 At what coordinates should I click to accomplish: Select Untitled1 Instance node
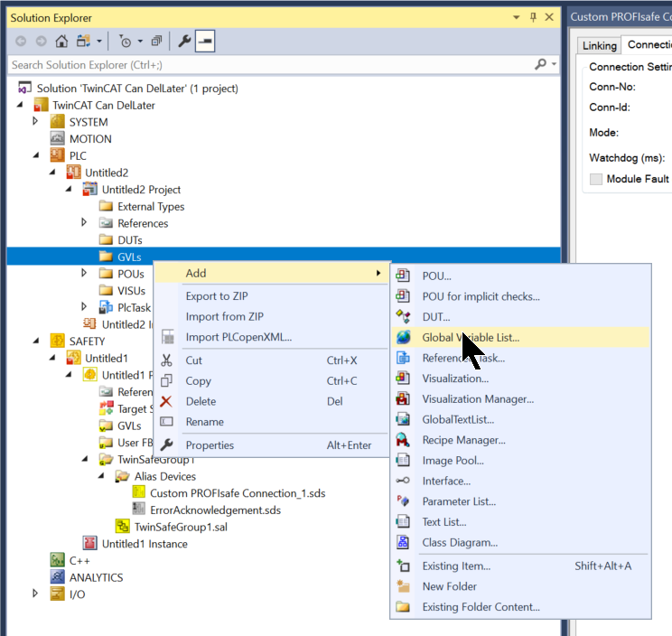(x=145, y=544)
